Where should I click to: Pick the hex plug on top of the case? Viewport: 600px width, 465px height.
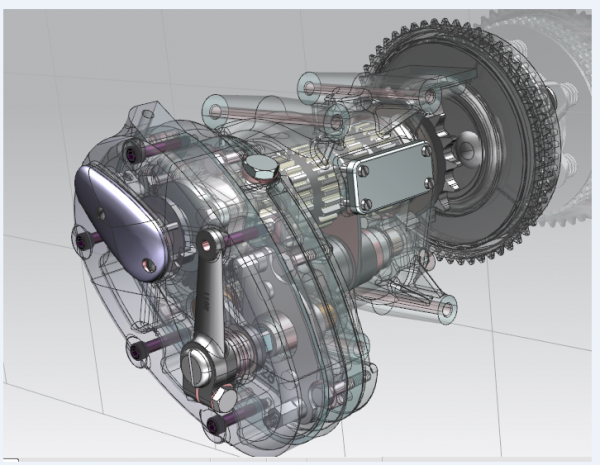pos(260,168)
